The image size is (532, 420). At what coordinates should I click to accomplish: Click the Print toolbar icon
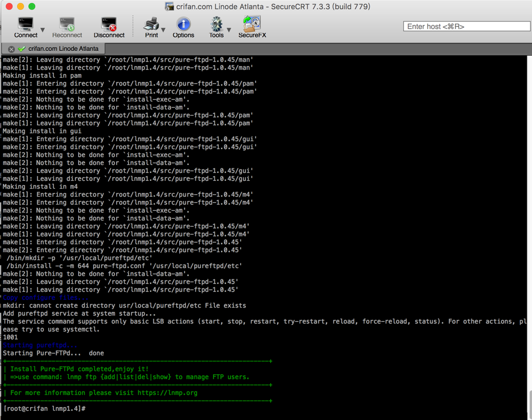pyautogui.click(x=151, y=27)
